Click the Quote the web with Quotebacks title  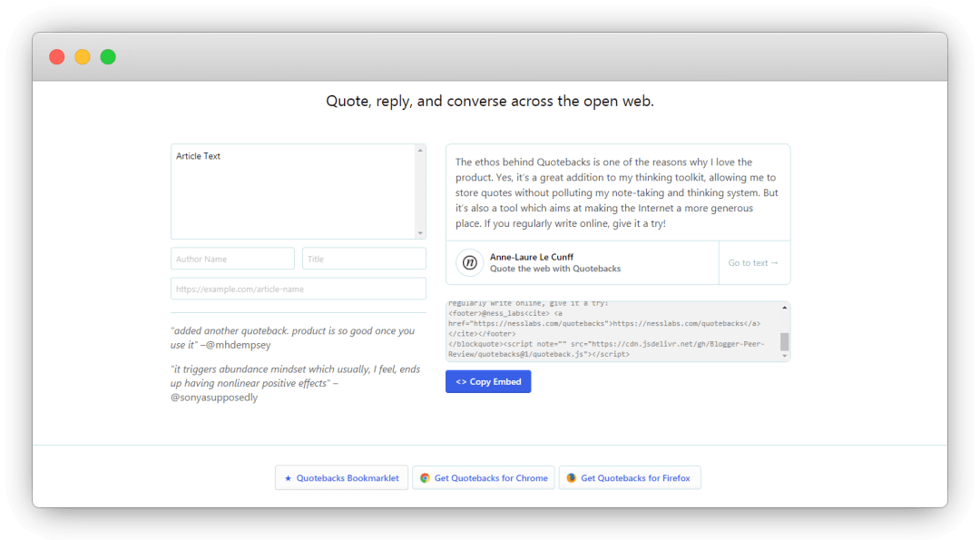(555, 269)
